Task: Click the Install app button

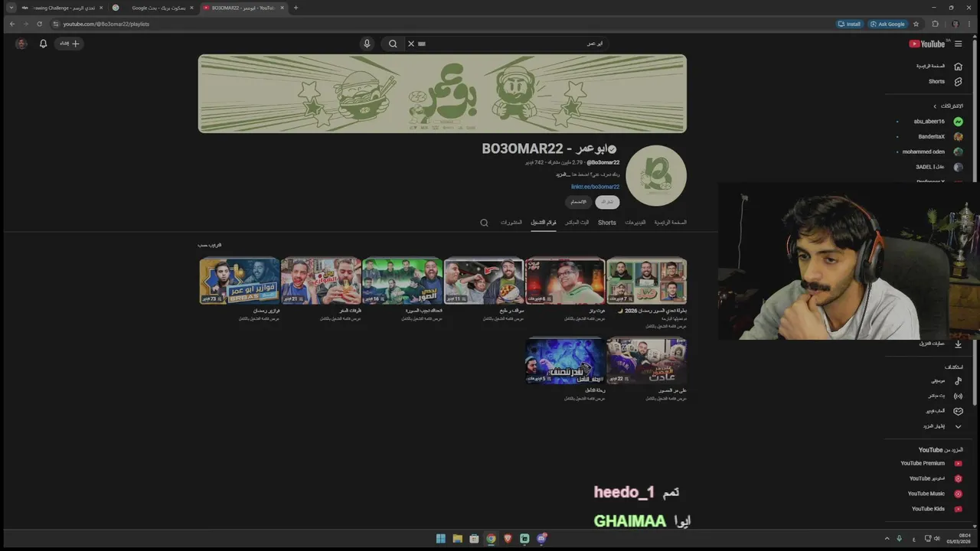Action: [x=849, y=24]
